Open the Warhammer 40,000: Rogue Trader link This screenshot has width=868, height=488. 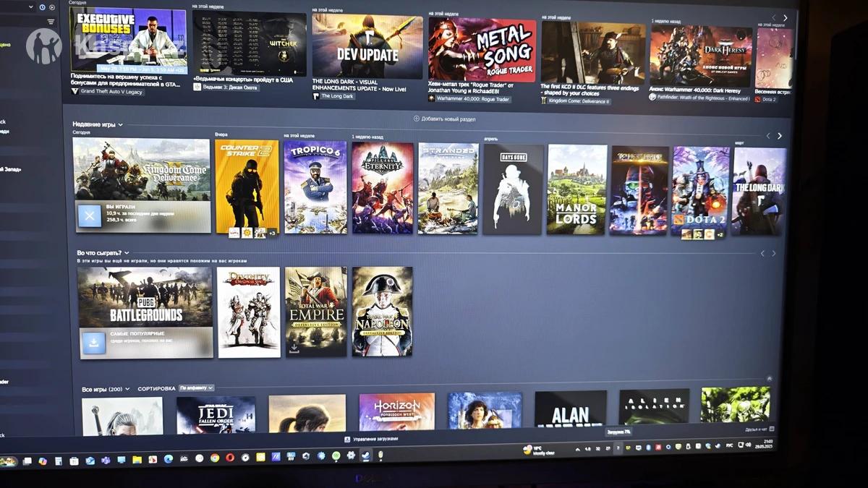[x=474, y=99]
